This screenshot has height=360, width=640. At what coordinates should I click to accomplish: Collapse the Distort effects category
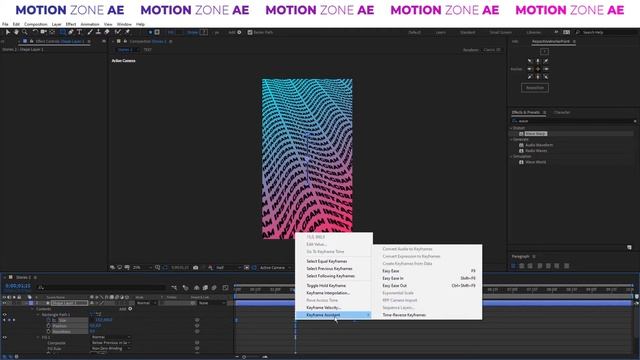tap(511, 128)
